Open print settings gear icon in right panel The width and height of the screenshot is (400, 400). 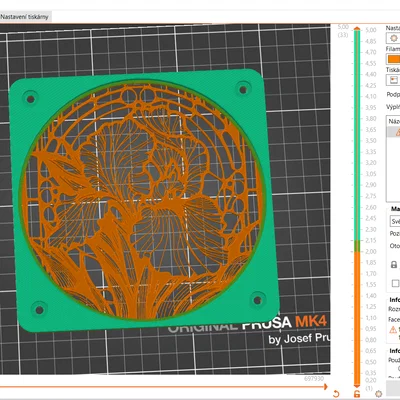coord(394,38)
